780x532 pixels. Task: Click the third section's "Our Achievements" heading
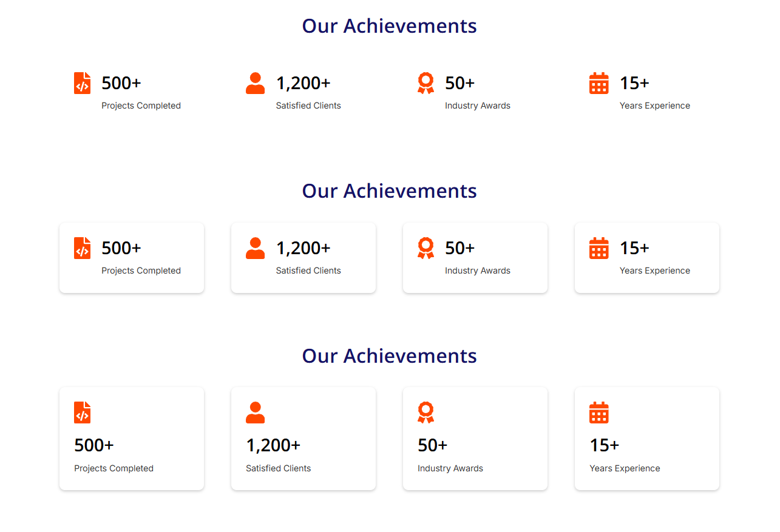[x=389, y=356]
